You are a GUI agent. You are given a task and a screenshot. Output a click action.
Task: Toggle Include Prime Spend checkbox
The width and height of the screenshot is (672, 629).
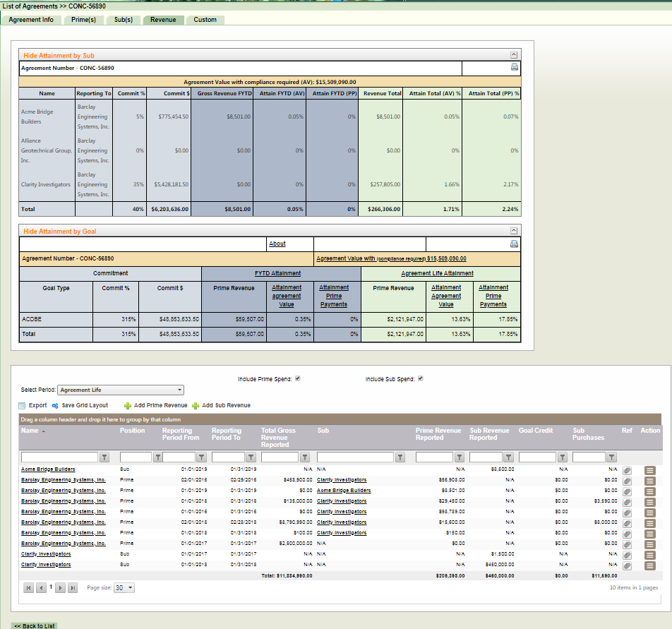(297, 378)
